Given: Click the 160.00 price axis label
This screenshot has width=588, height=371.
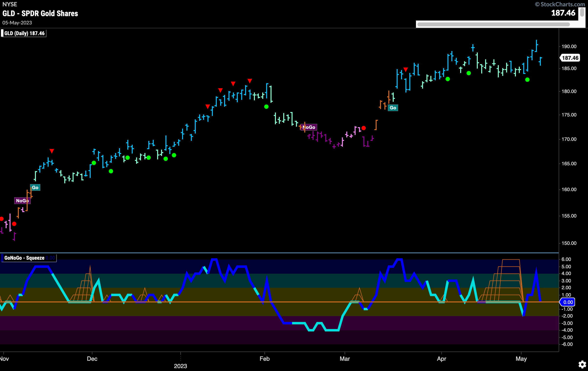Looking at the screenshot, I should pyautogui.click(x=569, y=189).
